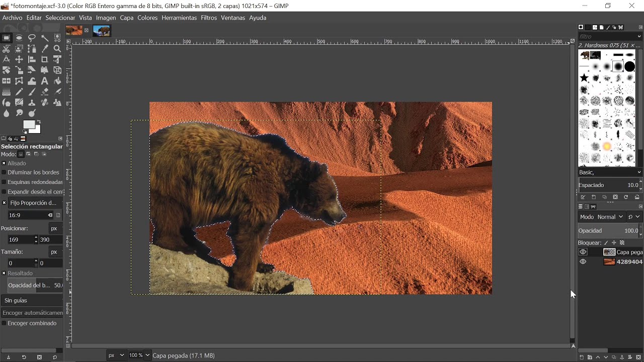Open the Archivo menu

tap(13, 18)
